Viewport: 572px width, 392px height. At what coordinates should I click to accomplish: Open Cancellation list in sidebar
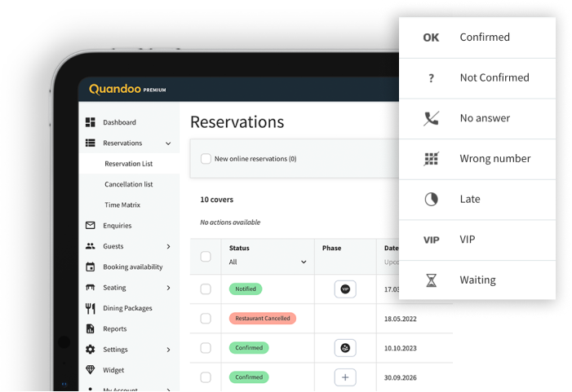point(129,184)
